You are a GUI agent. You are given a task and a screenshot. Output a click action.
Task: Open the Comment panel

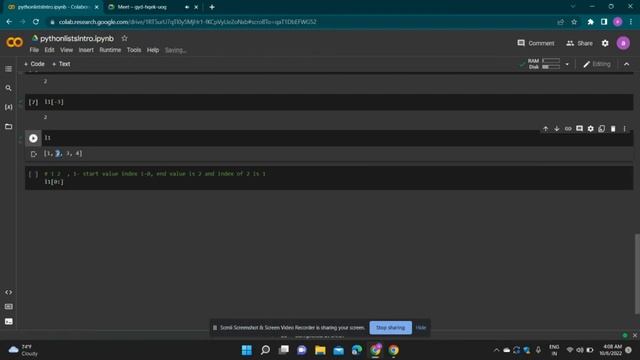click(x=536, y=43)
